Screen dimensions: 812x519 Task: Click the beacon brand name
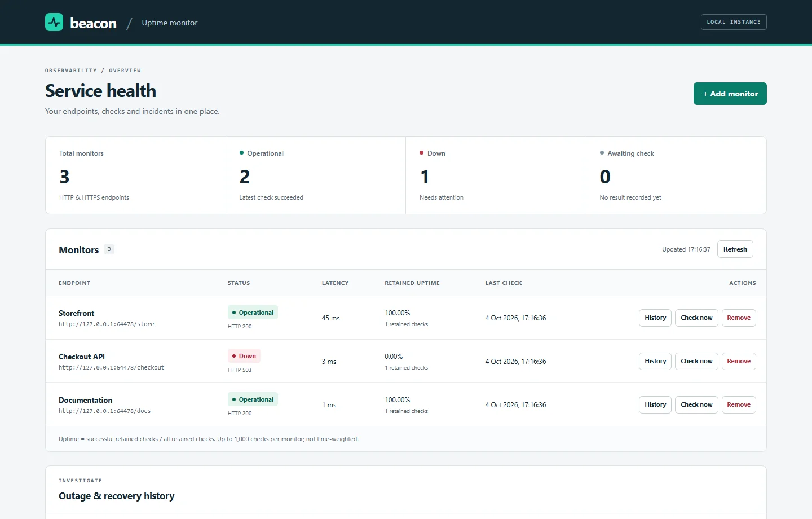pos(93,23)
